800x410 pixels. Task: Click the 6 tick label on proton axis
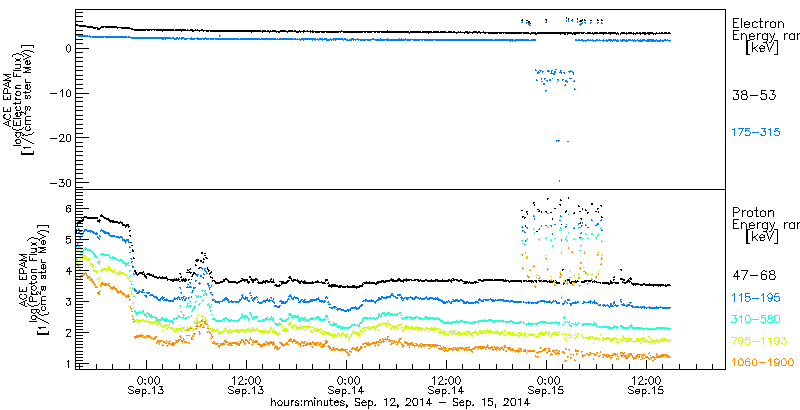coord(66,208)
